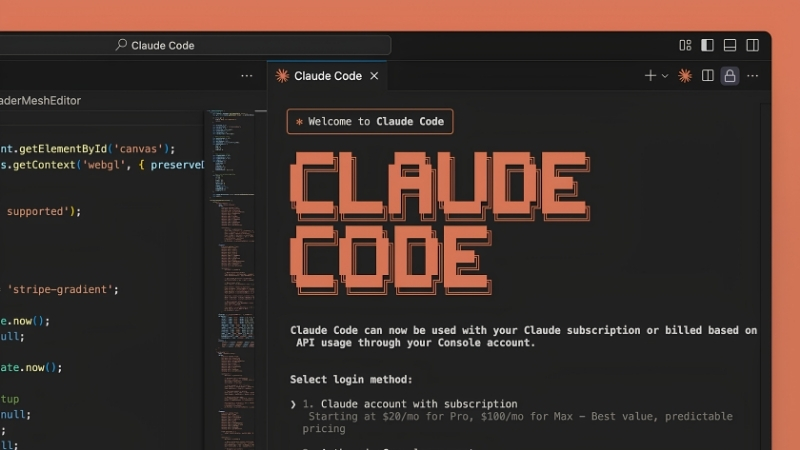Launch Claude Code via toolbar starburst icon
Viewport: 800px width, 450px height.
pos(685,76)
